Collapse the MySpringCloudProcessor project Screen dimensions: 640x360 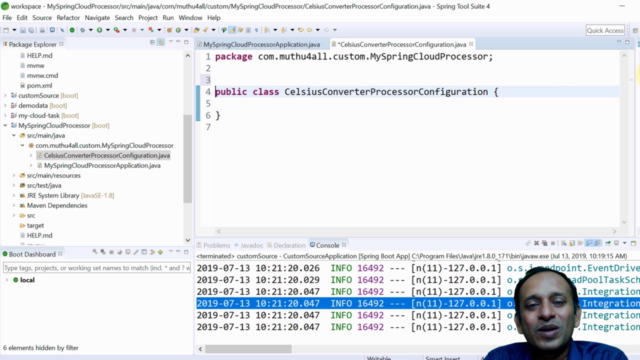click(x=5, y=125)
